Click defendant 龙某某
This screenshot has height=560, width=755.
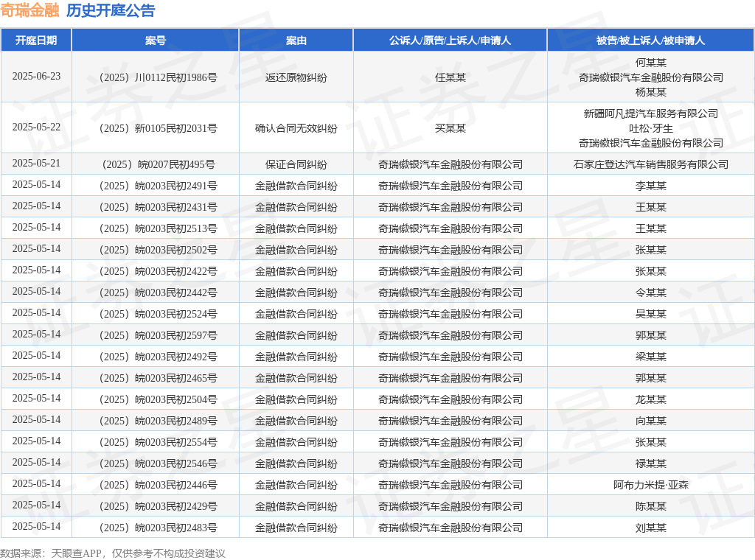[650, 399]
